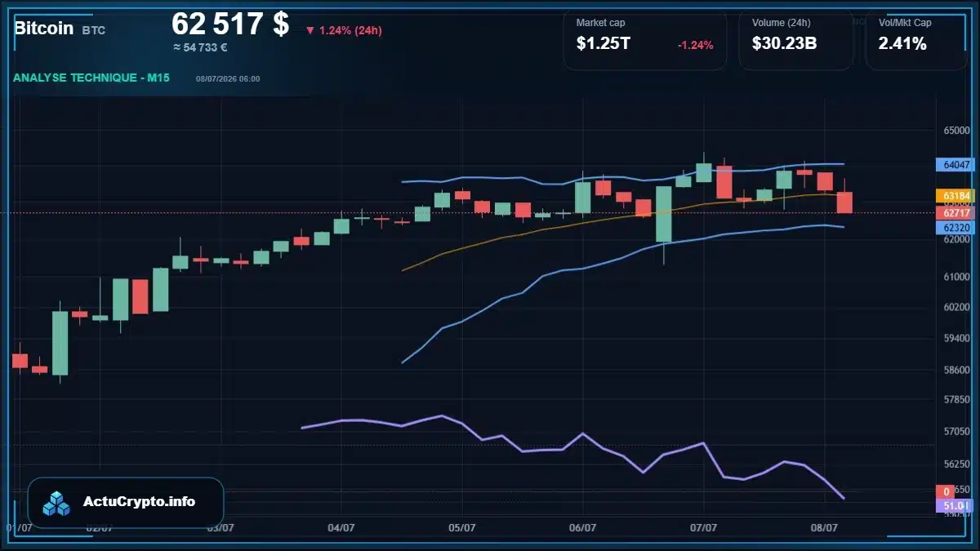
Task: Click the $30.23B volume value
Action: [784, 44]
